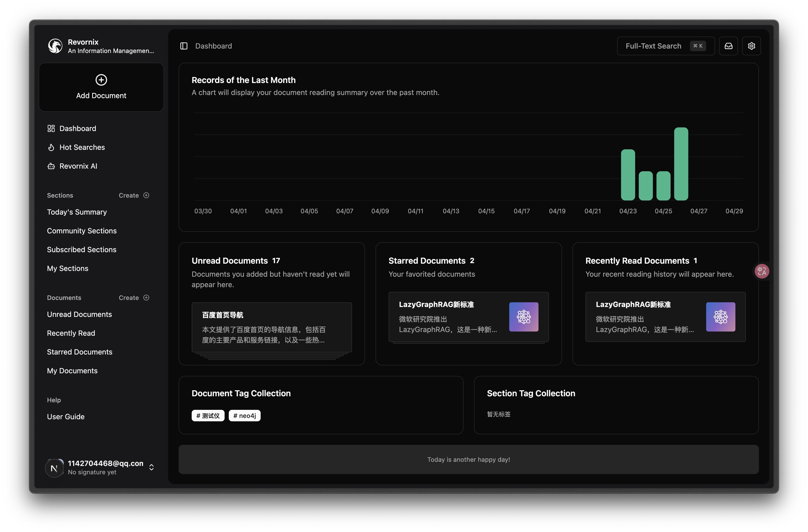Click the plus icon beside Documents Create
Screen dimensions: 808x532
(146, 298)
